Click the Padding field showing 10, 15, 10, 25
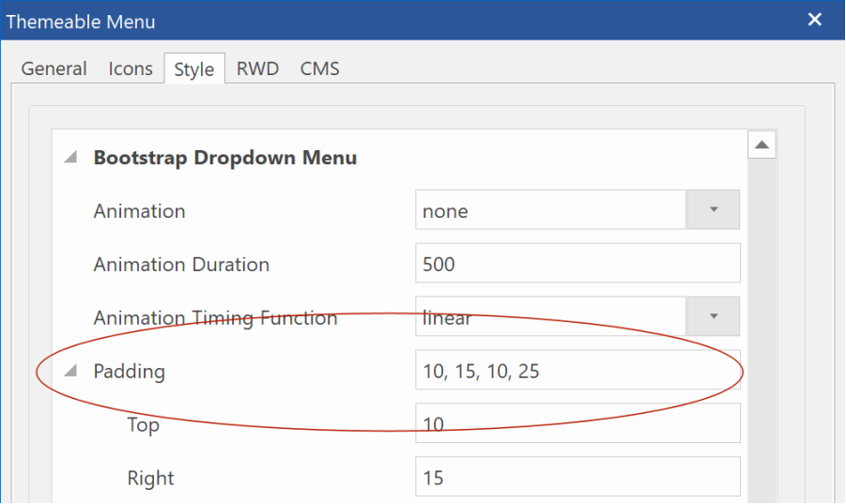 pyautogui.click(x=577, y=370)
